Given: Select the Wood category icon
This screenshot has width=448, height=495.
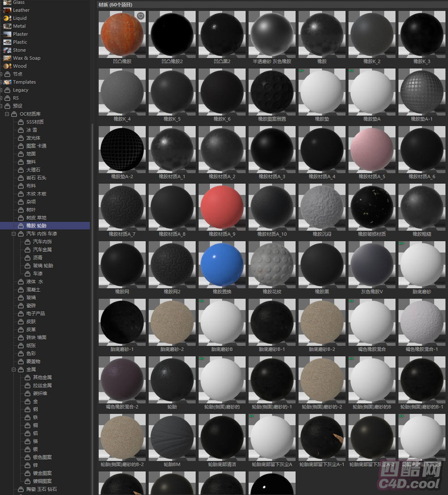Looking at the screenshot, I should [7, 66].
